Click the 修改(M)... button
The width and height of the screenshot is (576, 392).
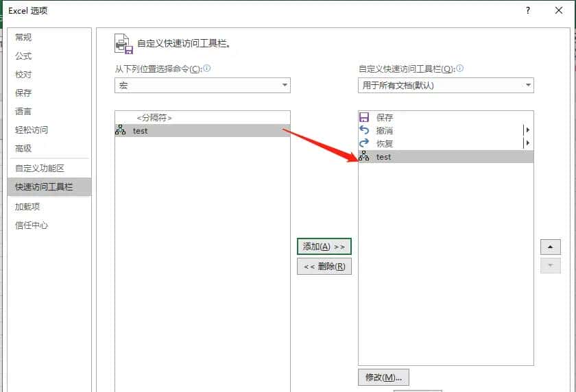click(x=383, y=378)
